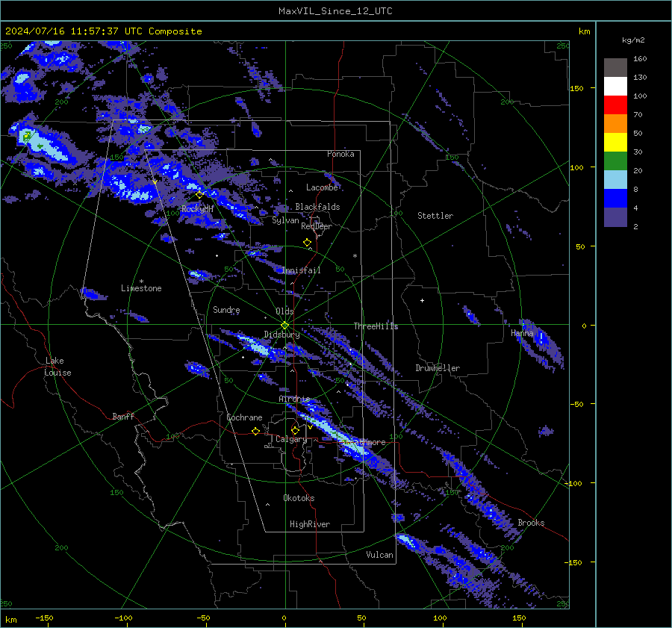The width and height of the screenshot is (672, 628).
Task: Click the MaxVIL_Since_12_UTC title text
Action: (x=335, y=11)
